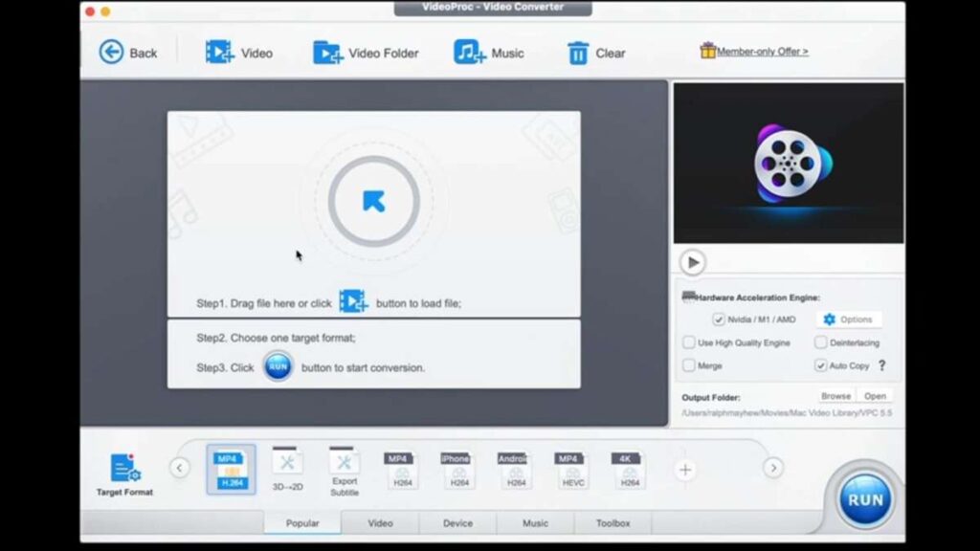
Task: Click the output folder path text
Action: [x=787, y=413]
